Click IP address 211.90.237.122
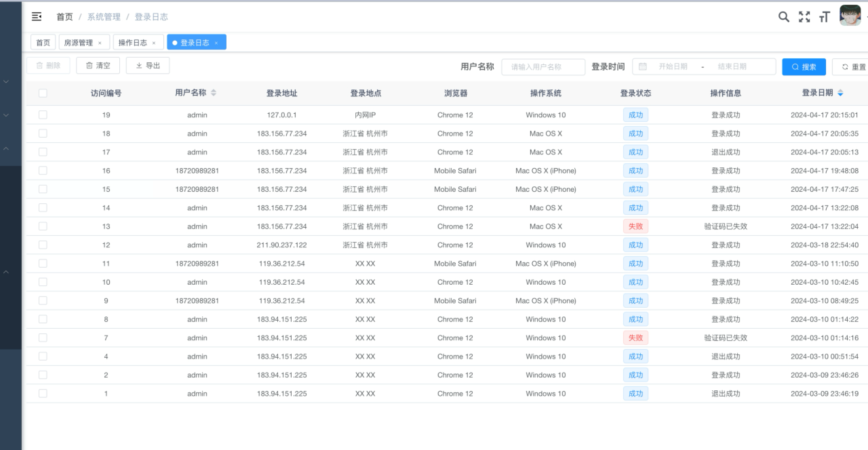Screen dimensions: 868x450 [281, 245]
